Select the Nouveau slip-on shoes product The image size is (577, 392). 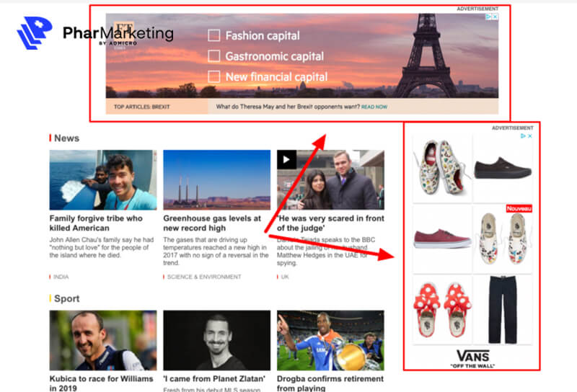[503, 239]
